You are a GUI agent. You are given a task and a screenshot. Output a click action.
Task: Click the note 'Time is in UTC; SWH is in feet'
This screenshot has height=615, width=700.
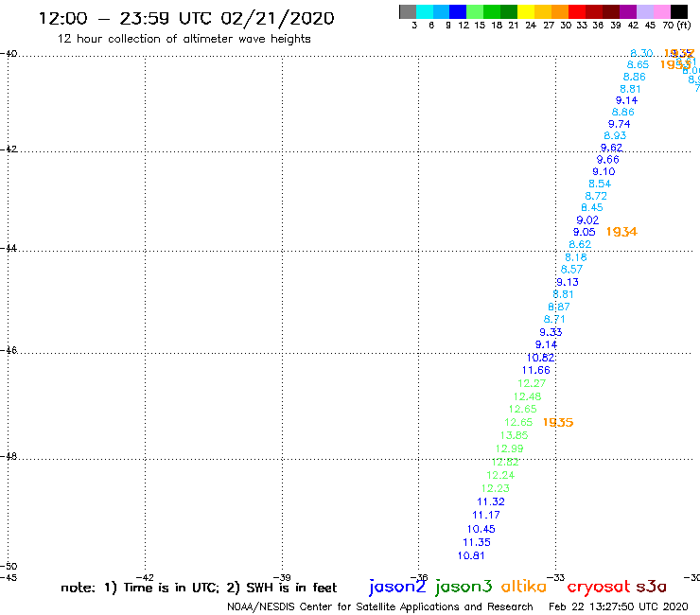199,588
